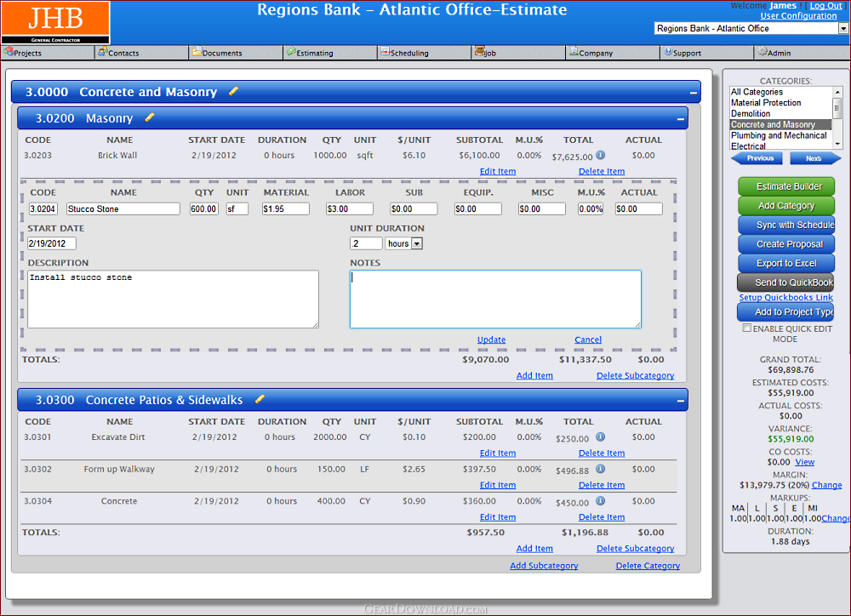Export the estimate to Excel
Viewport: 851px width, 616px height.
tap(786, 263)
